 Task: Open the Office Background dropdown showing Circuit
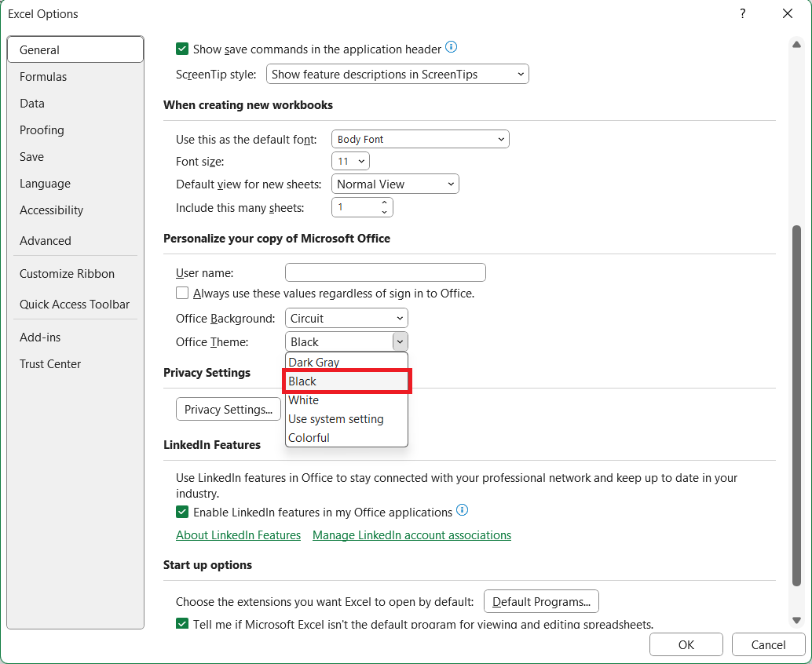[x=346, y=319]
